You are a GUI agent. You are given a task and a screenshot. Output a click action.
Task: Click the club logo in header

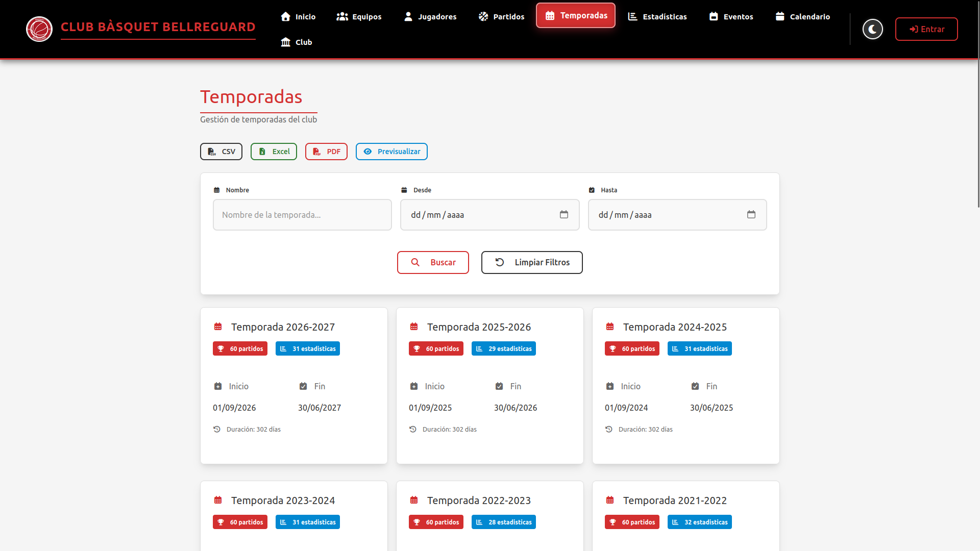(39, 29)
